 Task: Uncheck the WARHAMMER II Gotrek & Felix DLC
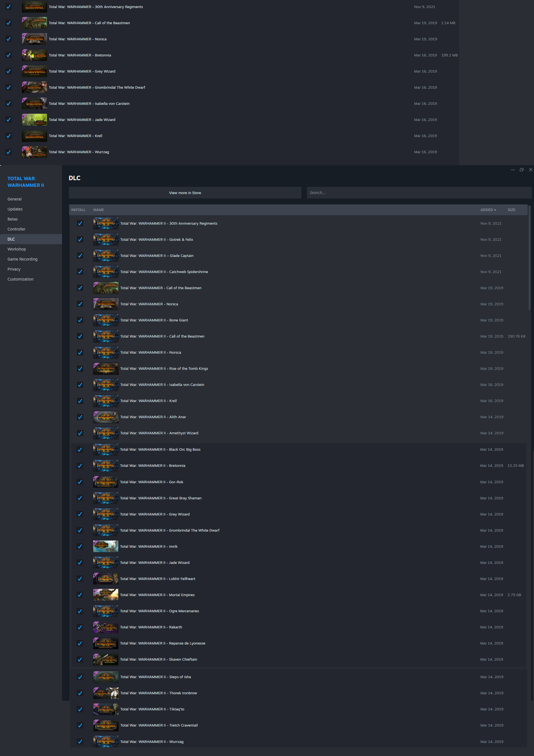point(80,239)
